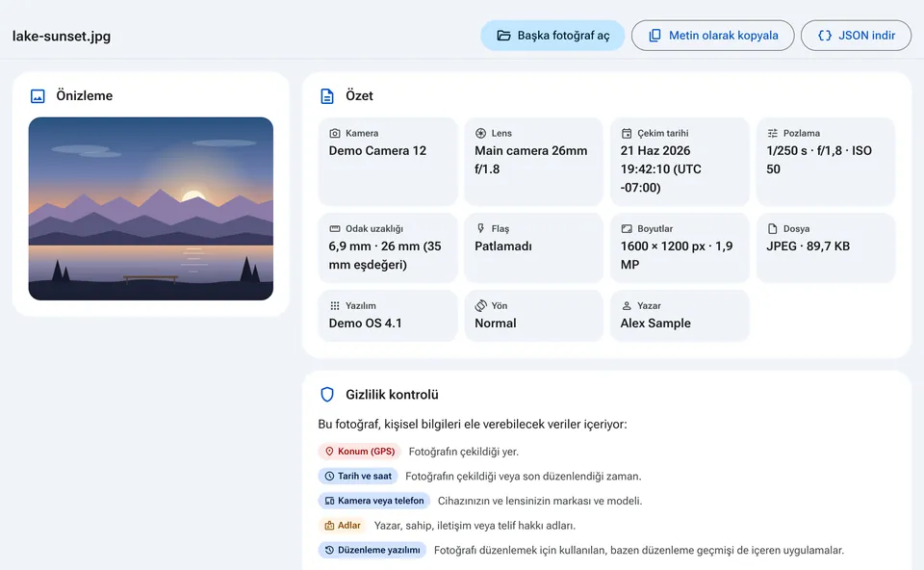Screen dimensions: 924x570
Task: Click the Normal orientation value
Action: click(496, 324)
